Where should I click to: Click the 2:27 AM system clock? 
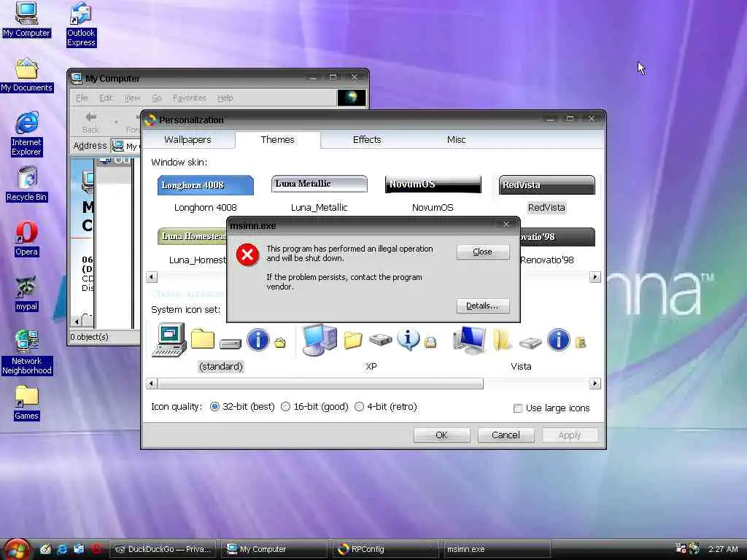tap(723, 549)
